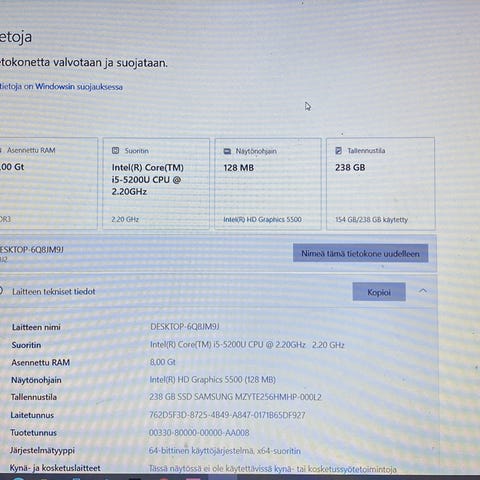
Task: Open the Suoritin i5-5200U card
Action: coord(156,184)
